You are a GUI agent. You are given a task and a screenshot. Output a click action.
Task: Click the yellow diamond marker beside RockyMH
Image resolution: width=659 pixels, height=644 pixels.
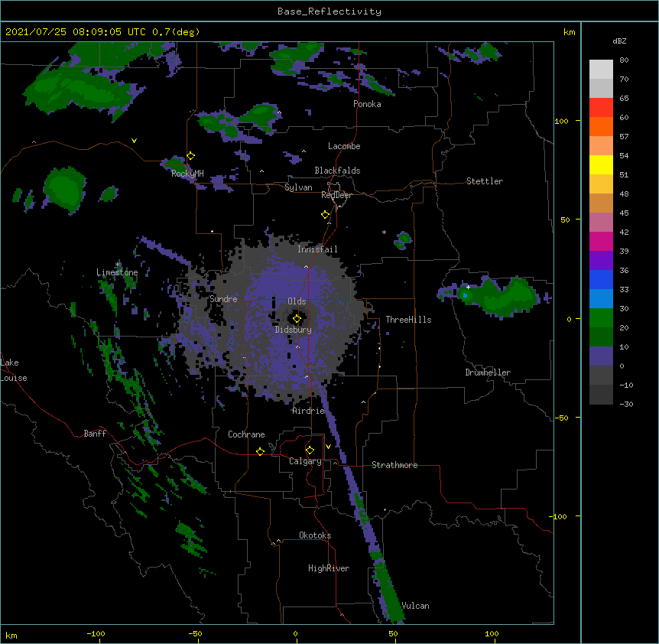(191, 156)
